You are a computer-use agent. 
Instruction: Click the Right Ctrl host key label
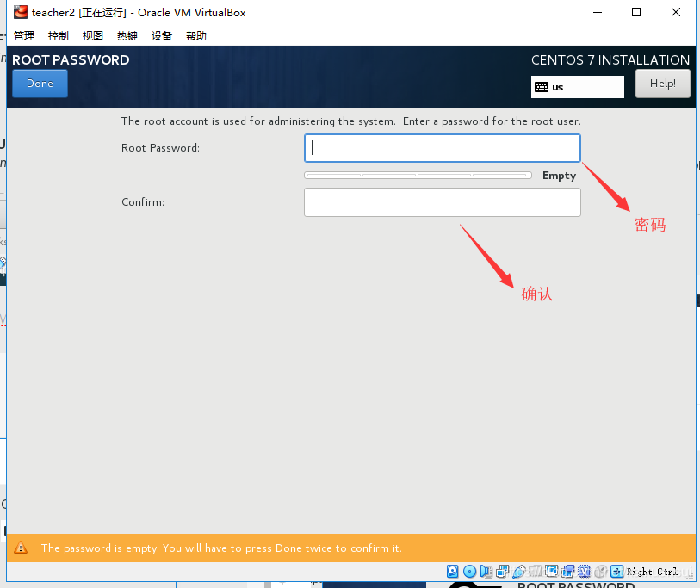pos(652,572)
